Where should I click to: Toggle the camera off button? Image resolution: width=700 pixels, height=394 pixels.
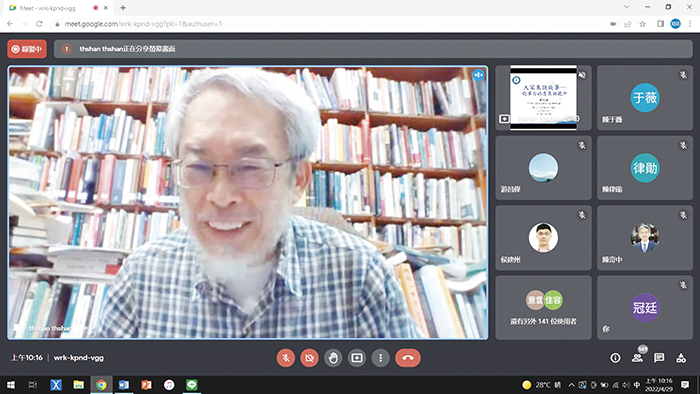point(309,358)
